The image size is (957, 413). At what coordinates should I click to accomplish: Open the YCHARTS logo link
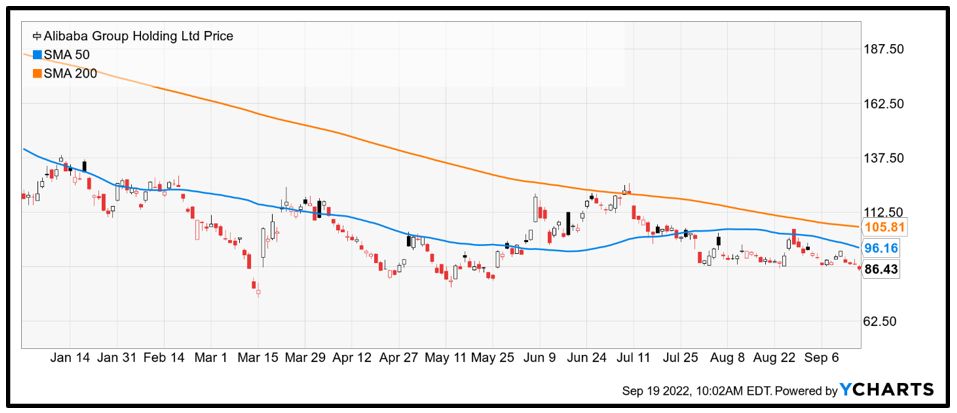(x=887, y=389)
